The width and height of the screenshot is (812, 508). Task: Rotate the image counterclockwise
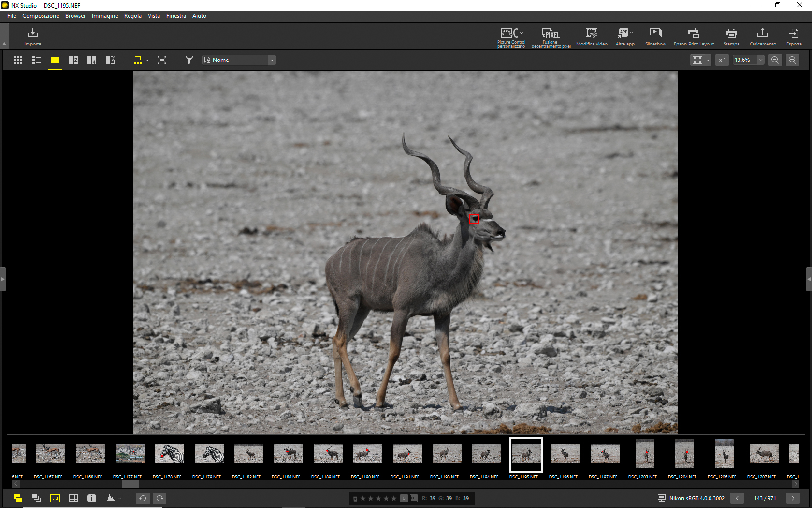click(x=143, y=498)
